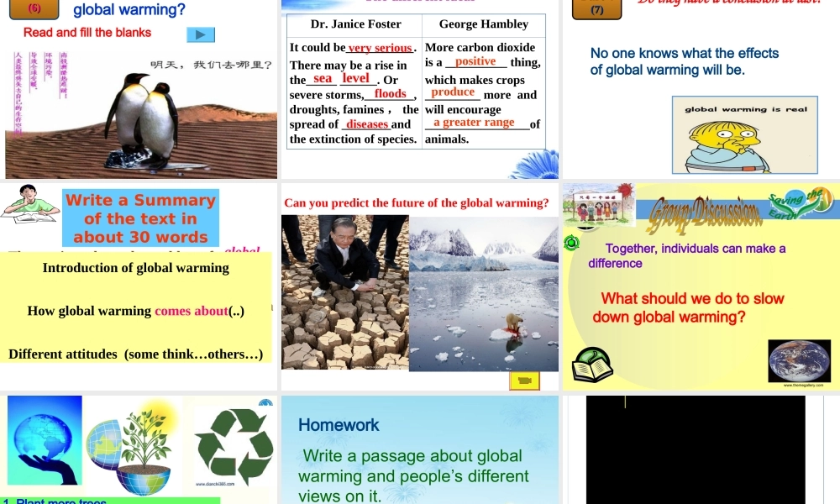
Task: Click the yellow video camera icon under the polar bear photo
Action: click(x=524, y=381)
